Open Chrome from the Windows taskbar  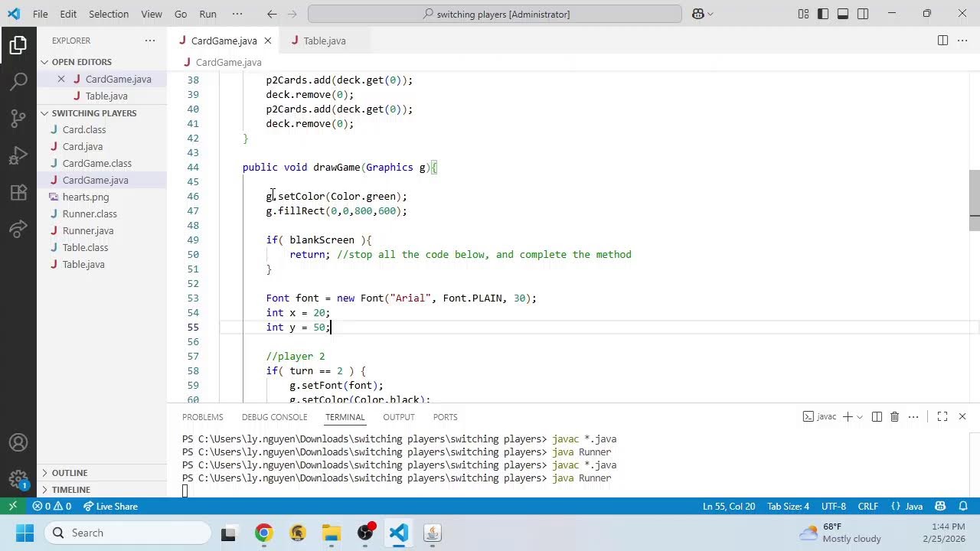263,533
